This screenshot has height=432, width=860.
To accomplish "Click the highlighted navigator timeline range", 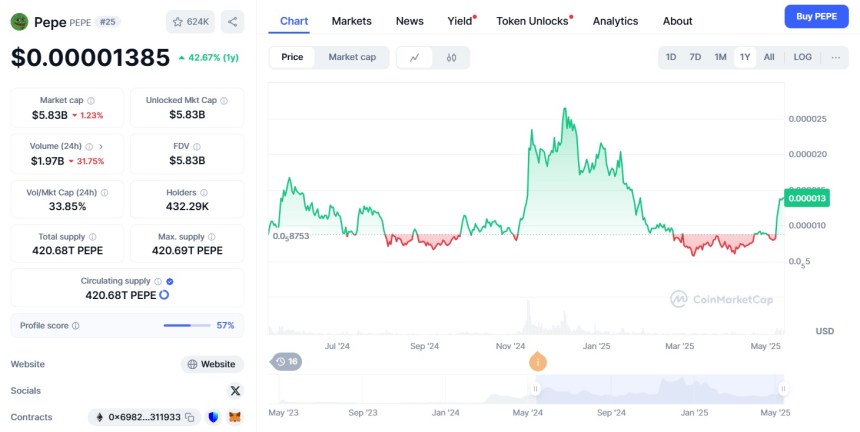I will click(x=659, y=389).
